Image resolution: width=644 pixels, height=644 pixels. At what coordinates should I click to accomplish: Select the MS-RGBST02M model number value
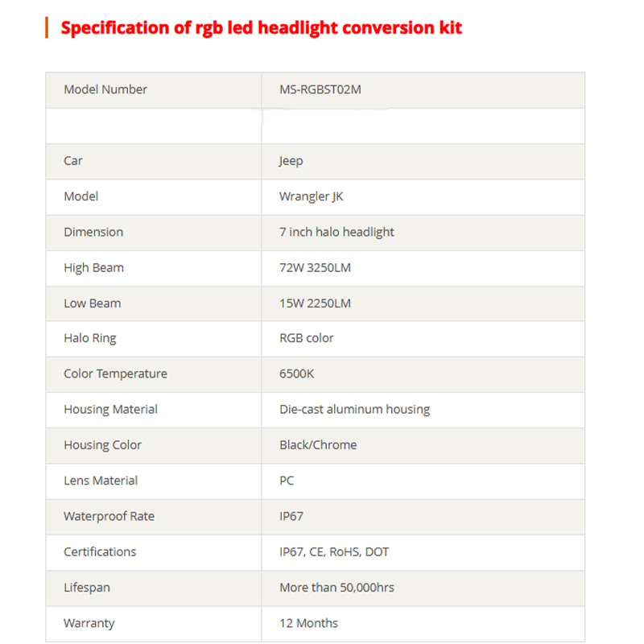click(x=320, y=89)
